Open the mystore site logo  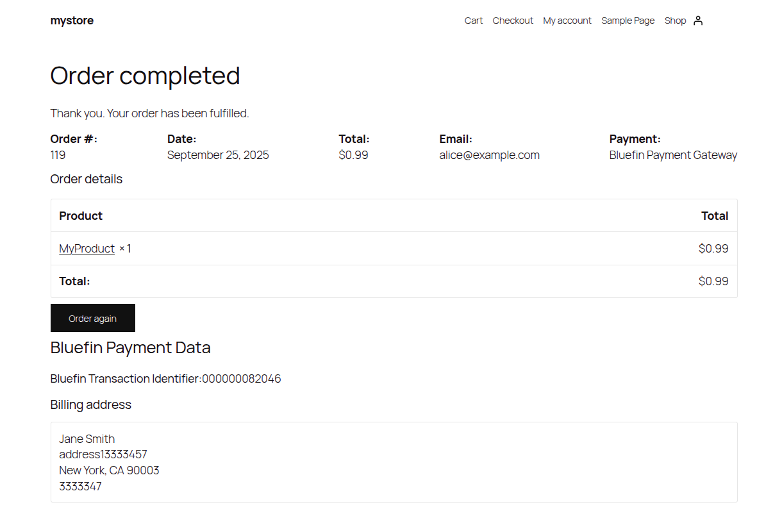(x=72, y=20)
